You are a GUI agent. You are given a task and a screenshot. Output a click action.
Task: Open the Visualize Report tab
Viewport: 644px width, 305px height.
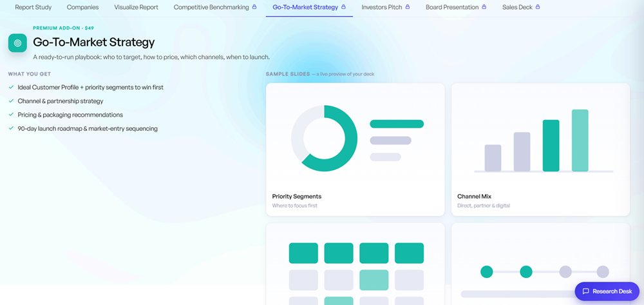136,7
